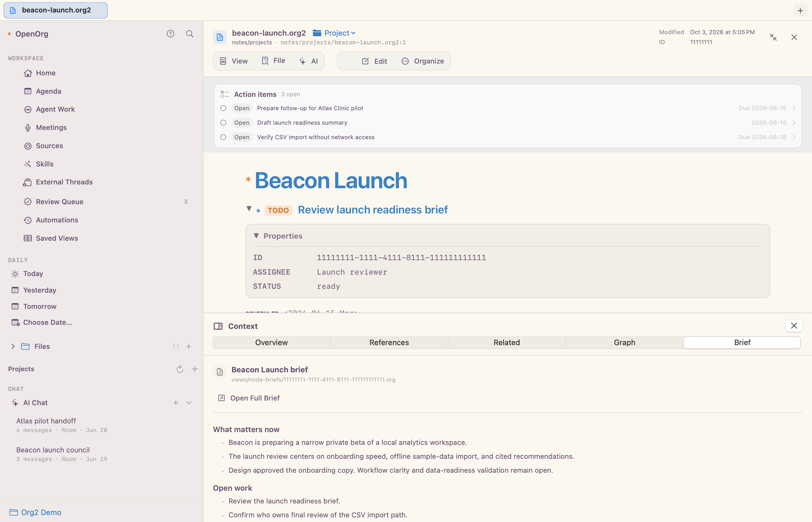Click the Context panel icon
The width and height of the screenshot is (812, 522).
click(218, 326)
